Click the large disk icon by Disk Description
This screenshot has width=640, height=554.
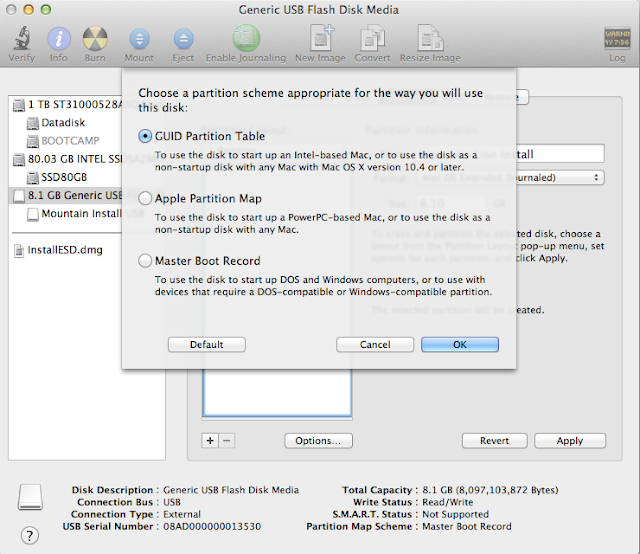[x=30, y=497]
